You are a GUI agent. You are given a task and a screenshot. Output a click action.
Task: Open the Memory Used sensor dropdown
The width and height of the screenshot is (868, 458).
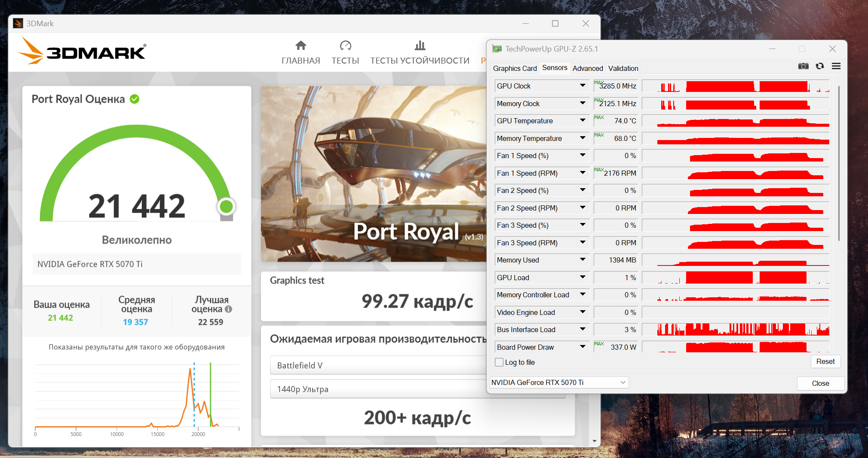coord(583,260)
